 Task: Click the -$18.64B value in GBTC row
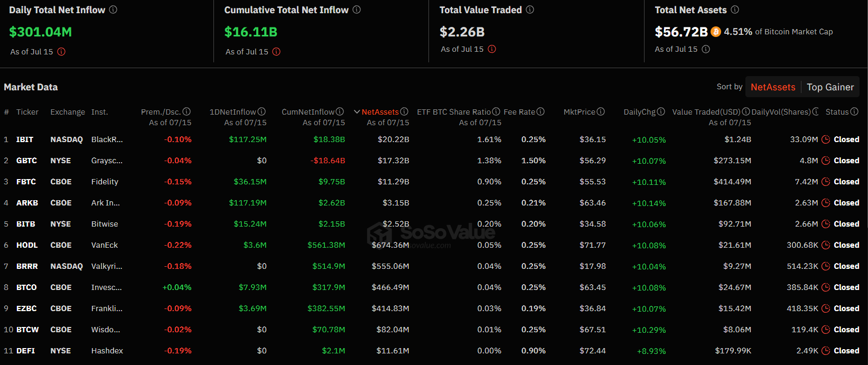pyautogui.click(x=328, y=161)
